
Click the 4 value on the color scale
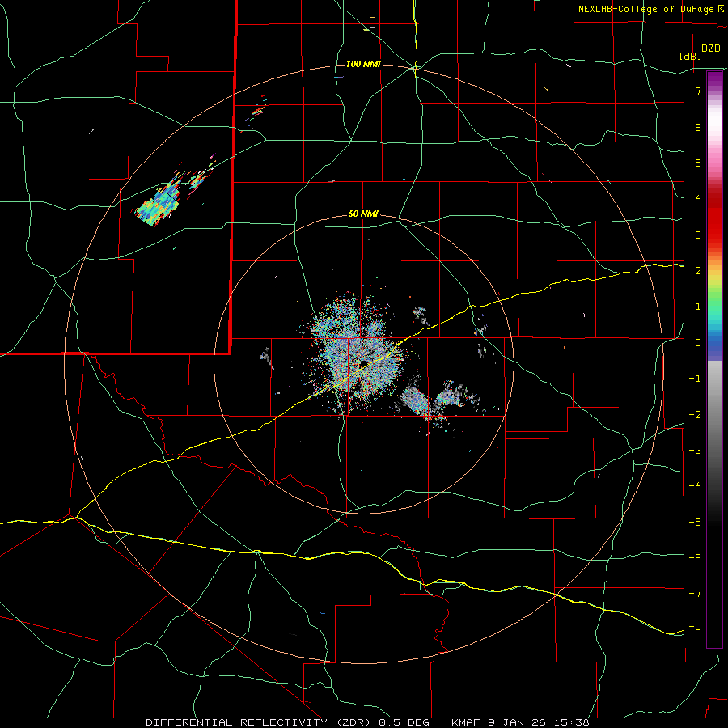pyautogui.click(x=698, y=199)
